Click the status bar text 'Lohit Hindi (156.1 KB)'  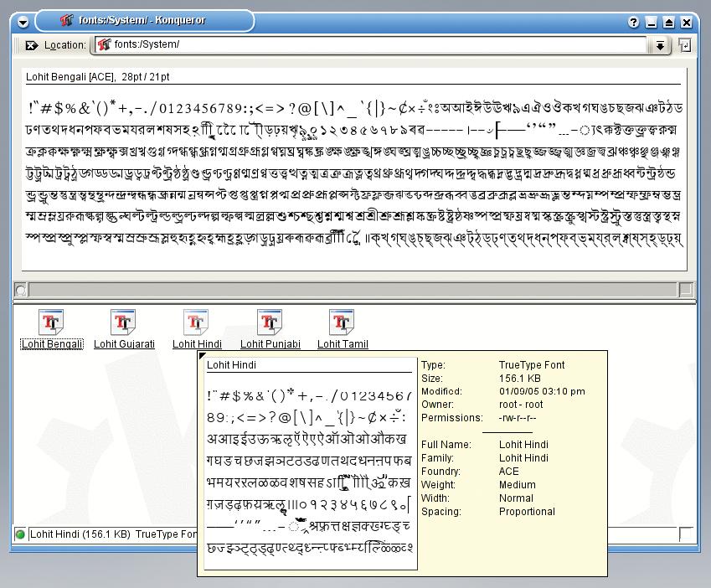tap(80, 534)
